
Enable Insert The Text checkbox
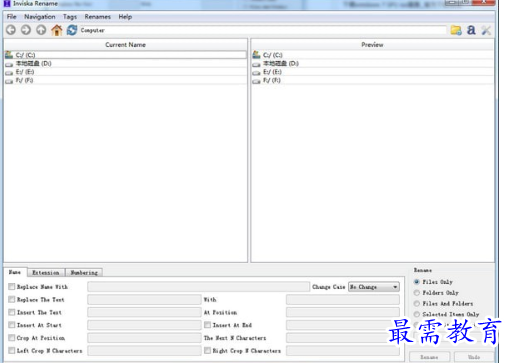[12, 312]
